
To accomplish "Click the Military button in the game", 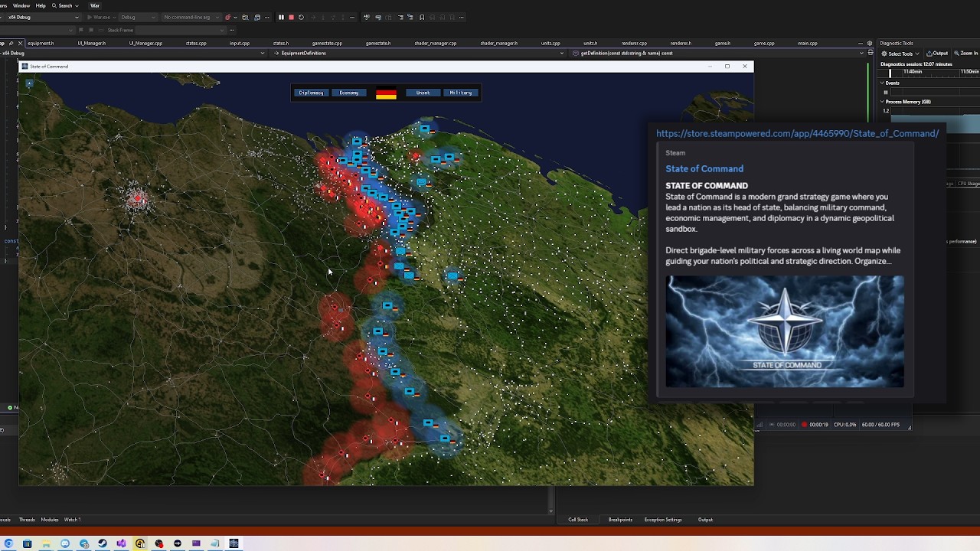I will [461, 93].
